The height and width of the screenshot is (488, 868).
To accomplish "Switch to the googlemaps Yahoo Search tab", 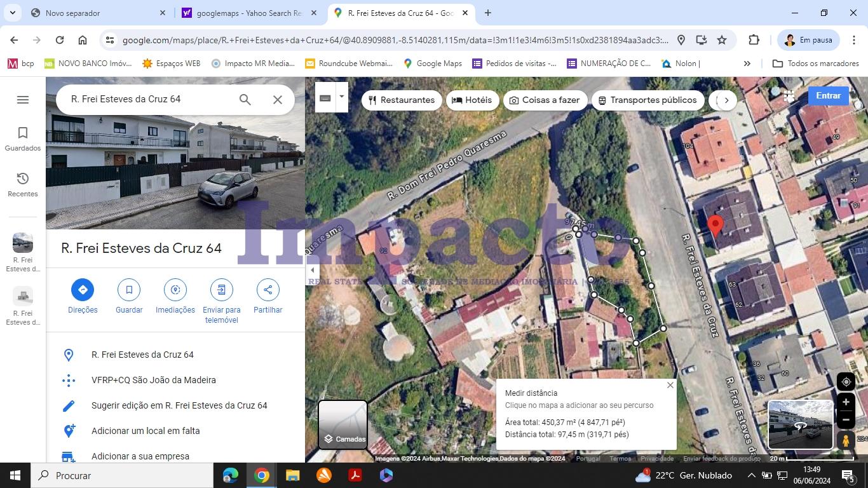I will click(x=248, y=13).
